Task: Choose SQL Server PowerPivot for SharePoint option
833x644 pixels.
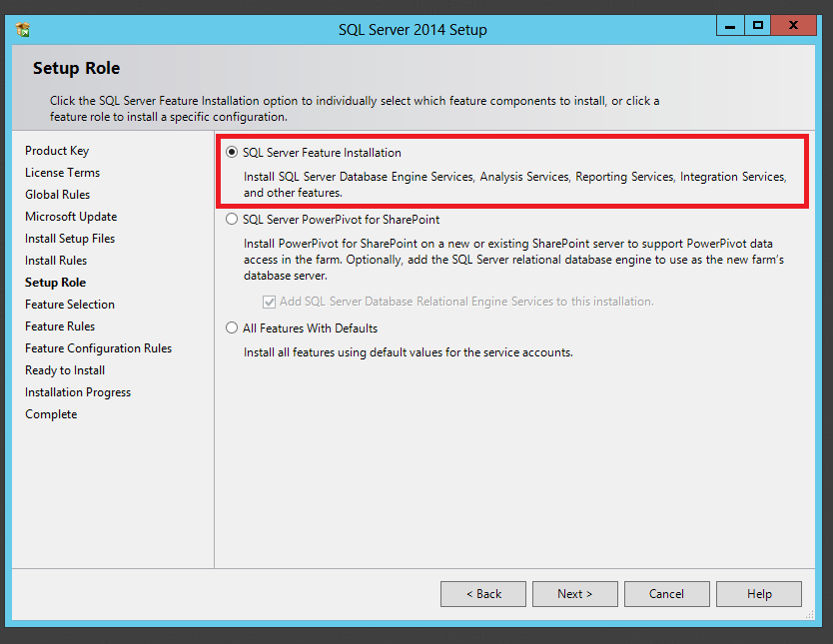Action: click(232, 219)
